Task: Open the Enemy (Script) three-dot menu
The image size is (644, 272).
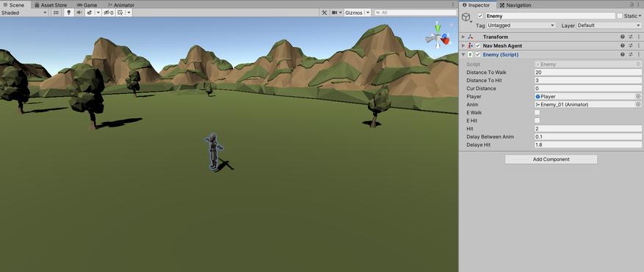Action: [x=639, y=54]
